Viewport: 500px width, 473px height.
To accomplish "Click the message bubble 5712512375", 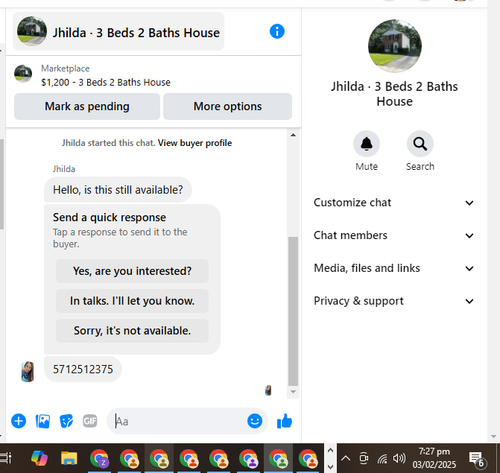I will [x=83, y=369].
